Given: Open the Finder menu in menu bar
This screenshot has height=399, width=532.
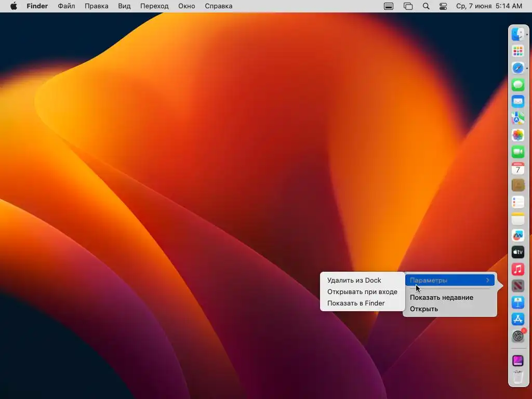Looking at the screenshot, I should coord(37,6).
